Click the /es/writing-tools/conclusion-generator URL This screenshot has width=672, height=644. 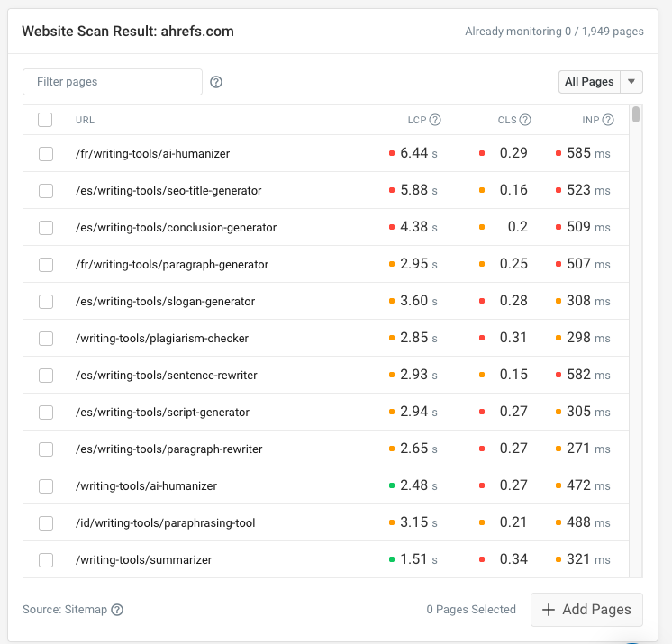click(x=177, y=228)
